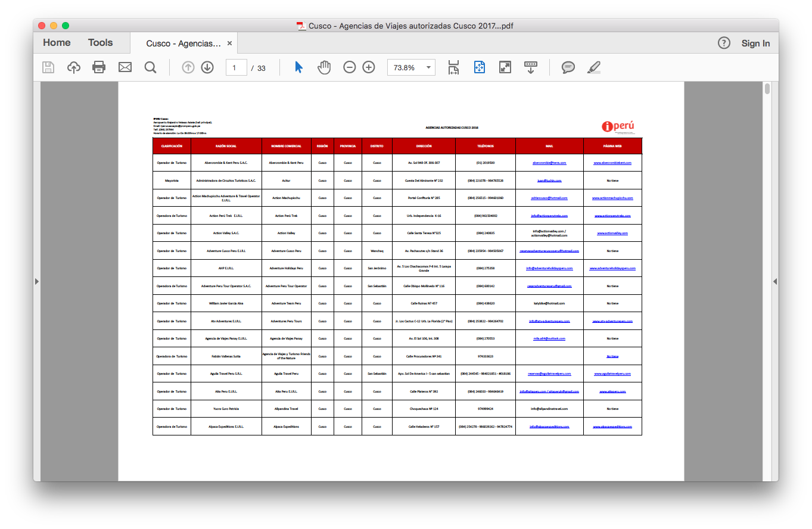The height and width of the screenshot is (529, 812).
Task: Activate the Selection arrow tool
Action: coord(299,67)
